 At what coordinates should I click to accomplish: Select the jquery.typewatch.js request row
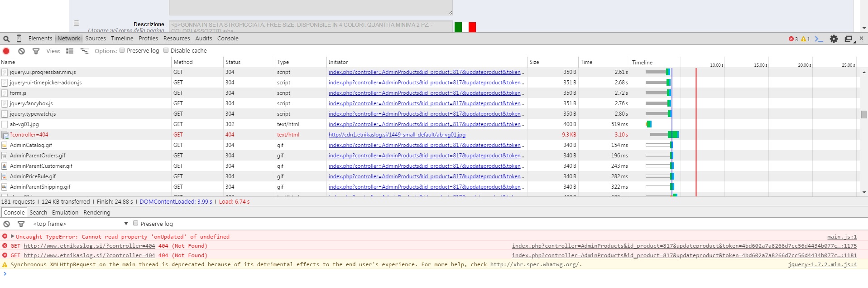click(x=430, y=114)
